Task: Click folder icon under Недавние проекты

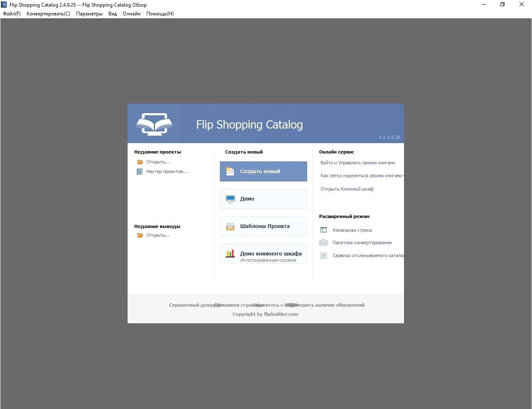Action: tap(140, 162)
